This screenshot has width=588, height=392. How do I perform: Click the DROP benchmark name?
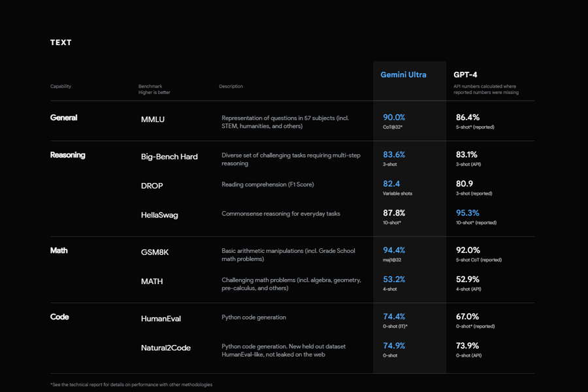point(152,186)
